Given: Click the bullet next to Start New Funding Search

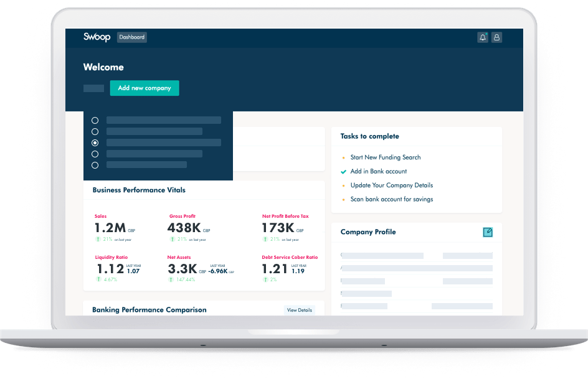Looking at the screenshot, I should click(x=343, y=157).
